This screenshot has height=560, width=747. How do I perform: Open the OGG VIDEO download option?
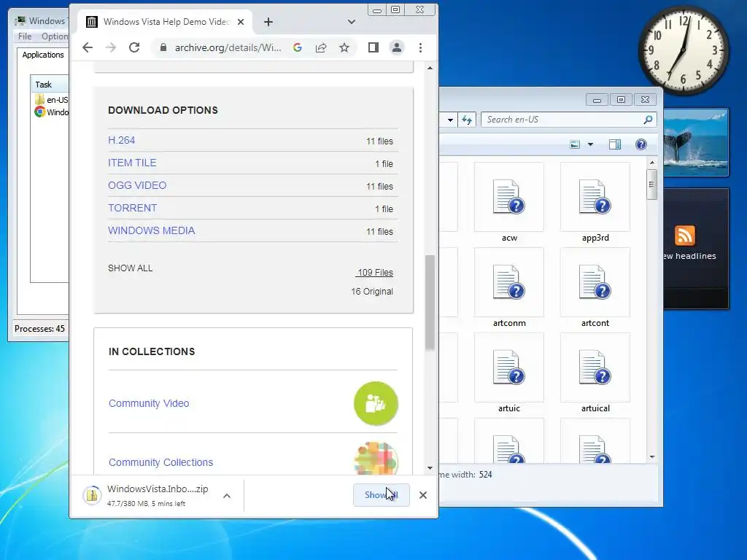click(137, 186)
